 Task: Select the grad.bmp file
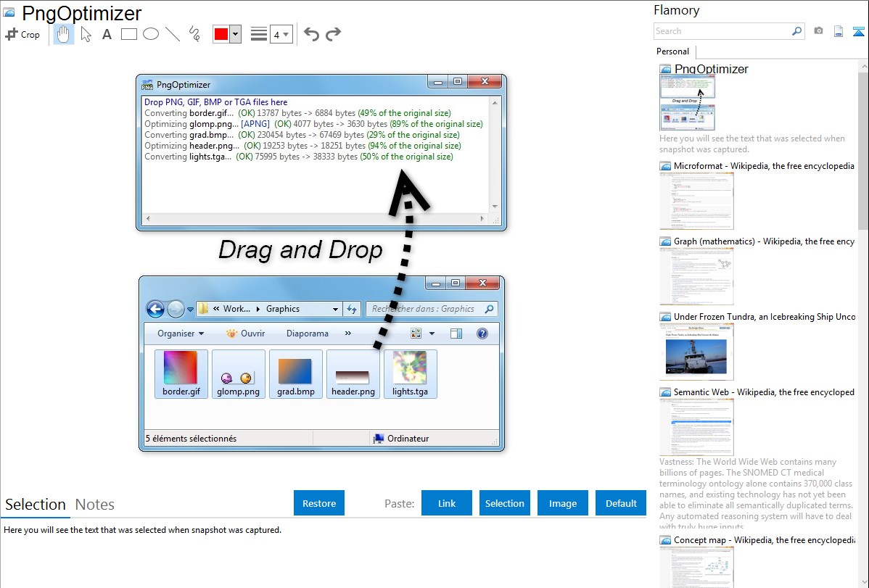296,374
